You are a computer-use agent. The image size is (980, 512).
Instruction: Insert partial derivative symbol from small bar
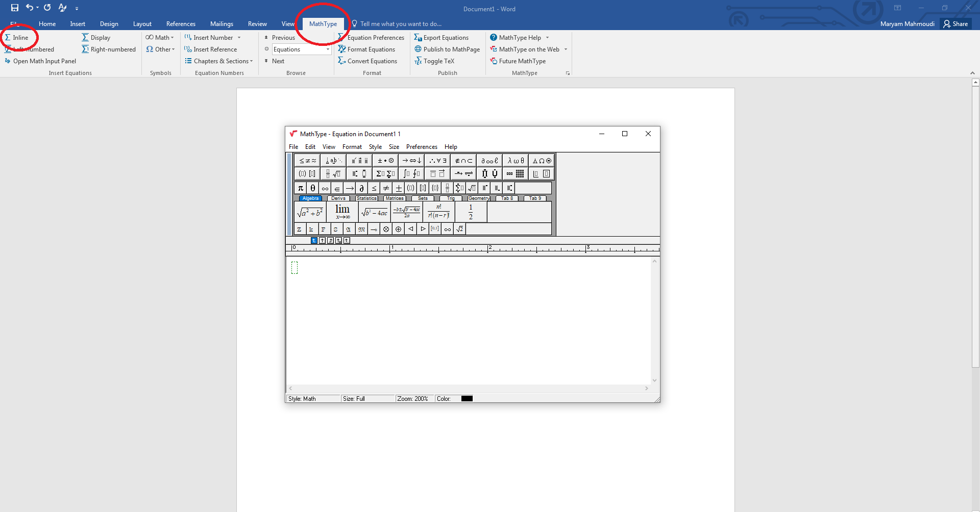(x=362, y=188)
